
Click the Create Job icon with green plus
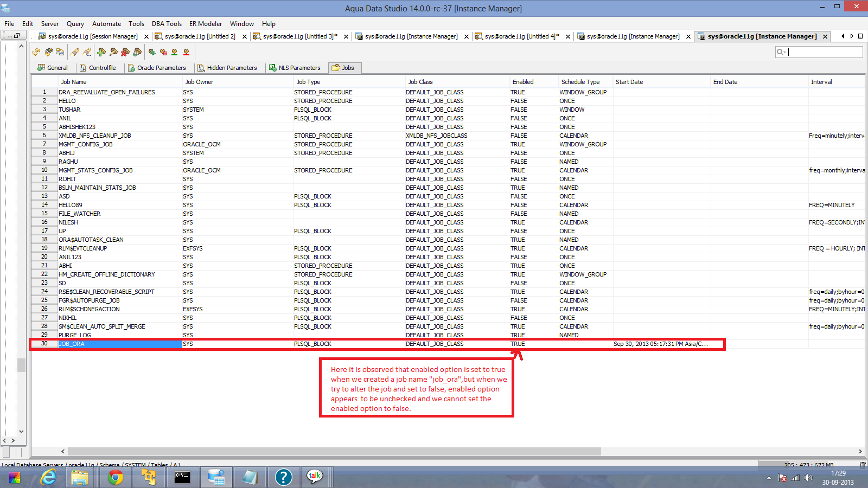(101, 52)
